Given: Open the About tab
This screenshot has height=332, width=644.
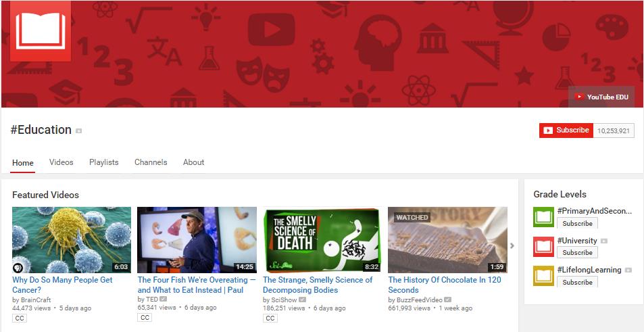Looking at the screenshot, I should coord(193,162).
